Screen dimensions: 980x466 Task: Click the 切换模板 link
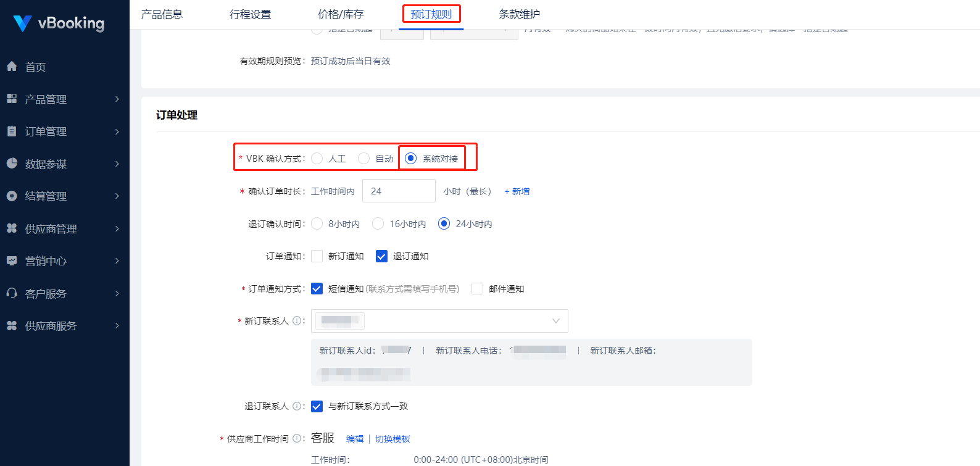click(x=392, y=439)
